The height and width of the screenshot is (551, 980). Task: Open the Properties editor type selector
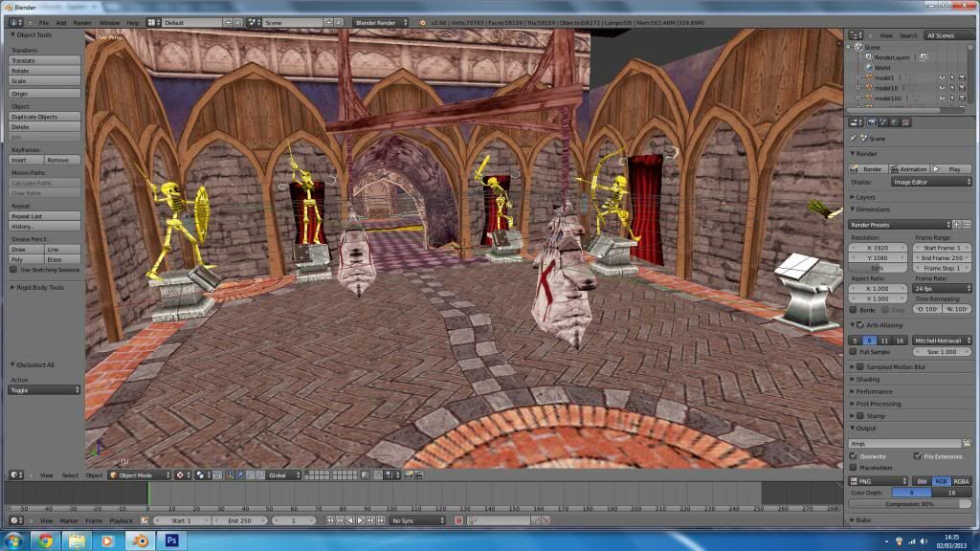pos(857,122)
